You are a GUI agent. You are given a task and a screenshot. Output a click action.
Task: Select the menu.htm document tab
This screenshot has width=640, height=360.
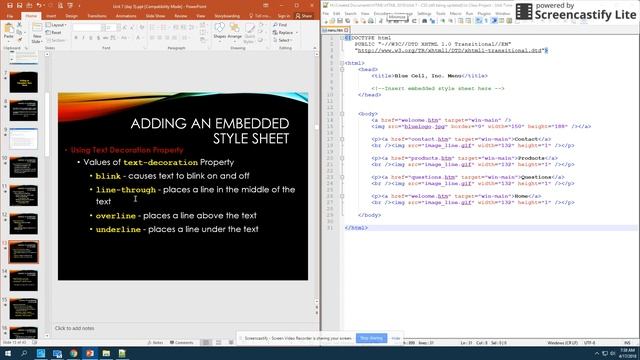tap(336, 30)
